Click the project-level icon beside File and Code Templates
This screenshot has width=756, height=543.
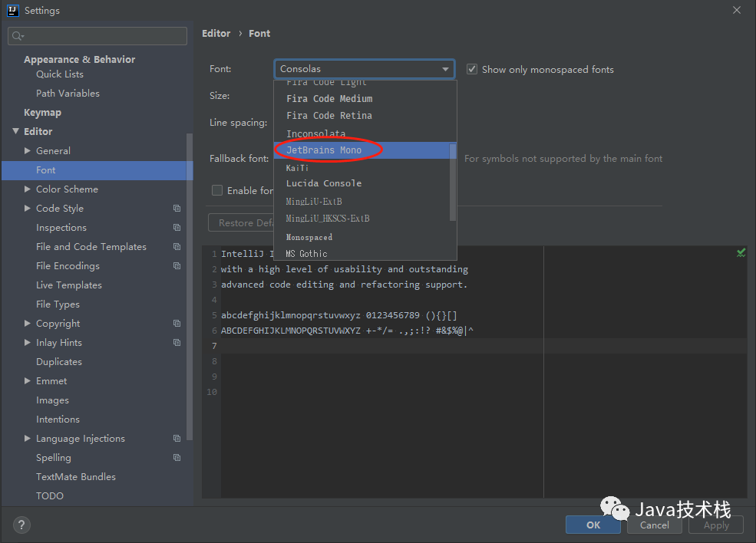point(177,247)
